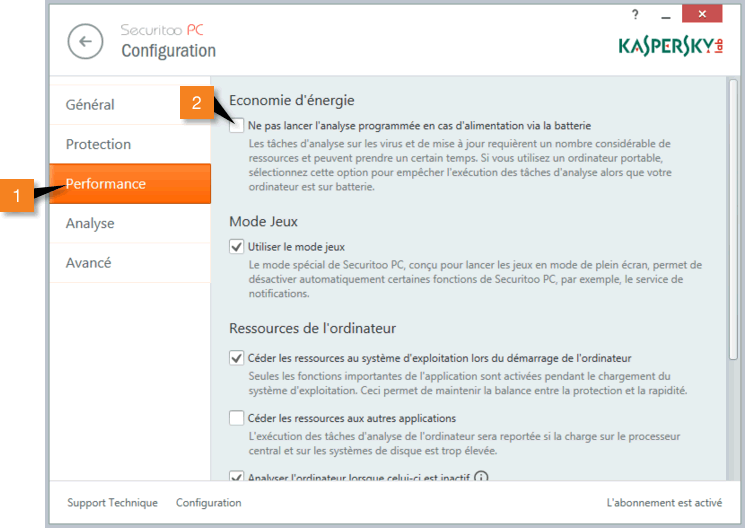Screen dimensions: 745x528
Task: Click the help question mark icon
Action: pyautogui.click(x=635, y=14)
